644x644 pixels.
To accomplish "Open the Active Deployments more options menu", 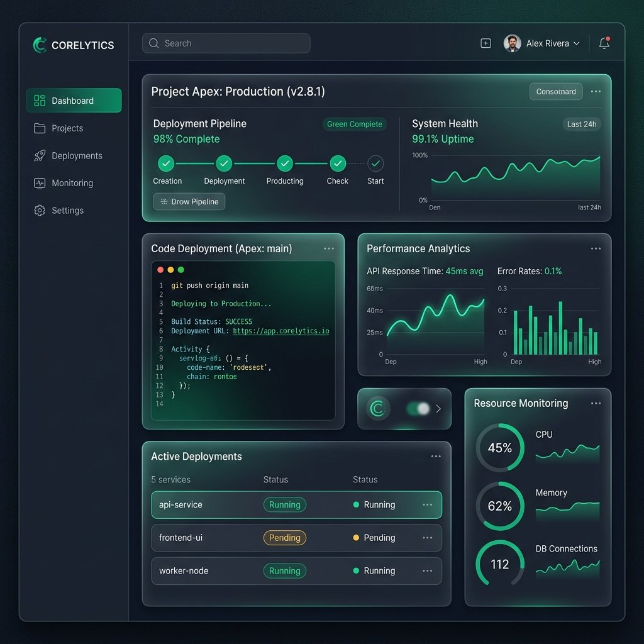I will tap(436, 457).
